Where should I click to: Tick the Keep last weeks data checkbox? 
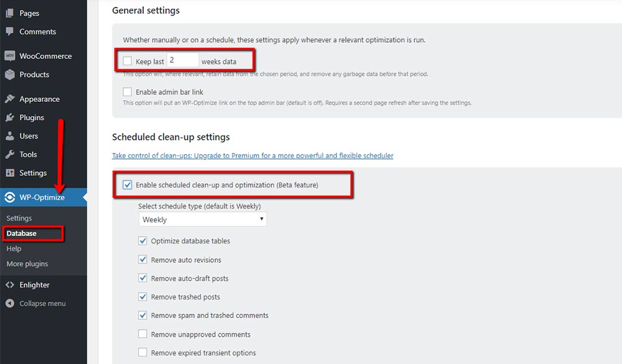point(128,61)
